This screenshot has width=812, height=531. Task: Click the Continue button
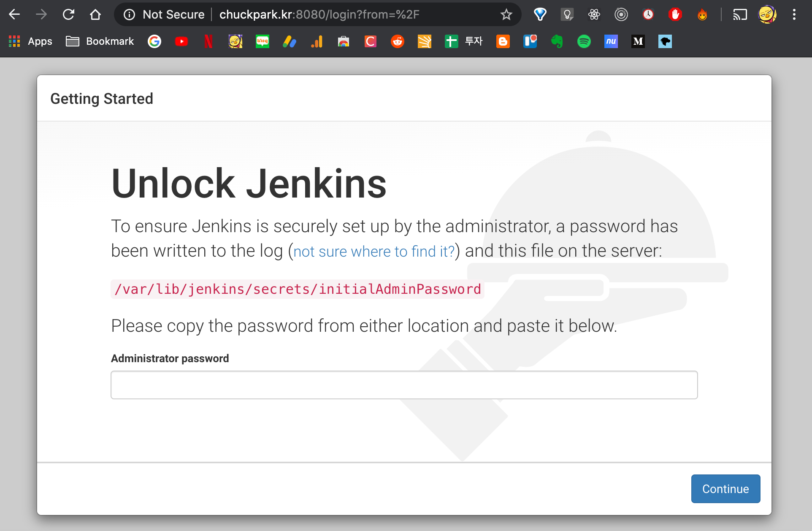(x=725, y=489)
